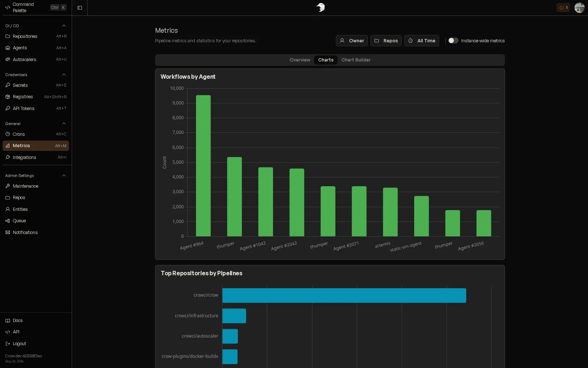This screenshot has width=588, height=368.
Task: Open the Command Palette
Action: pyautogui.click(x=36, y=7)
